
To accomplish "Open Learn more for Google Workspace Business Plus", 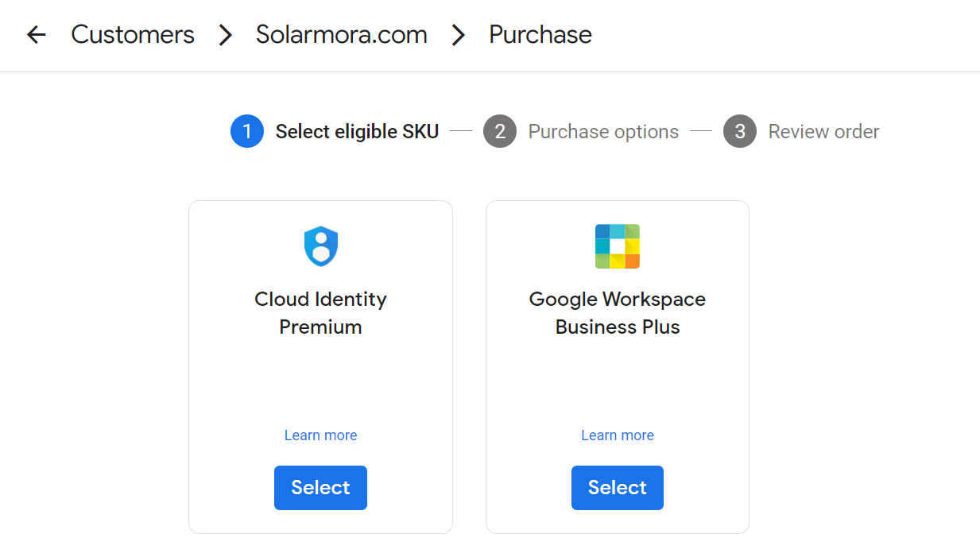I will coord(618,435).
